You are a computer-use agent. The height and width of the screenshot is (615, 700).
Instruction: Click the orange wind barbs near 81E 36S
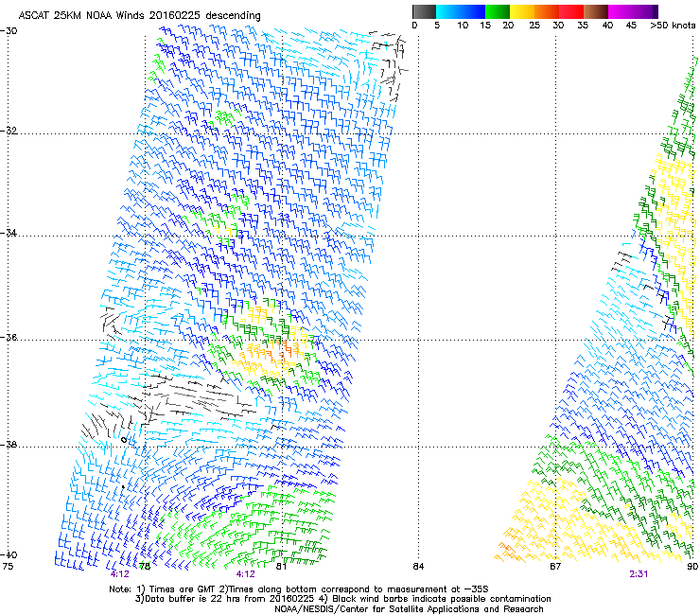pos(278,351)
